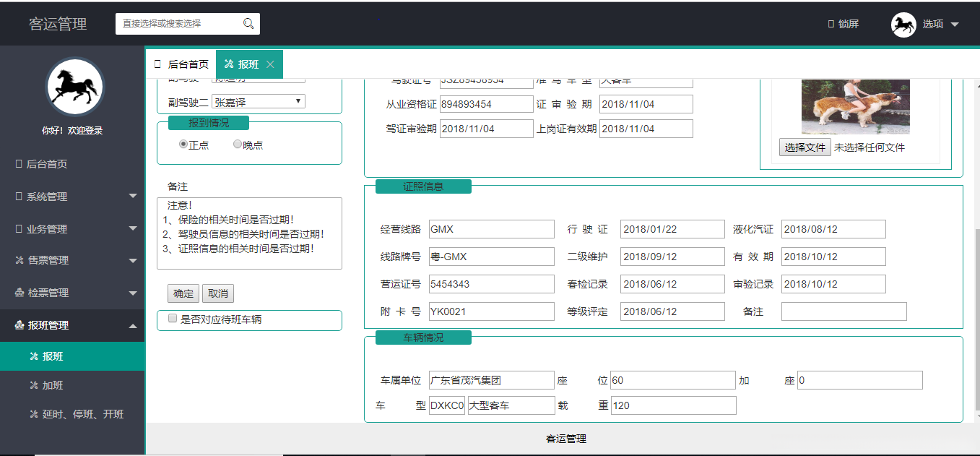Click the search magnifier icon
The width and height of the screenshot is (980, 456).
point(248,24)
